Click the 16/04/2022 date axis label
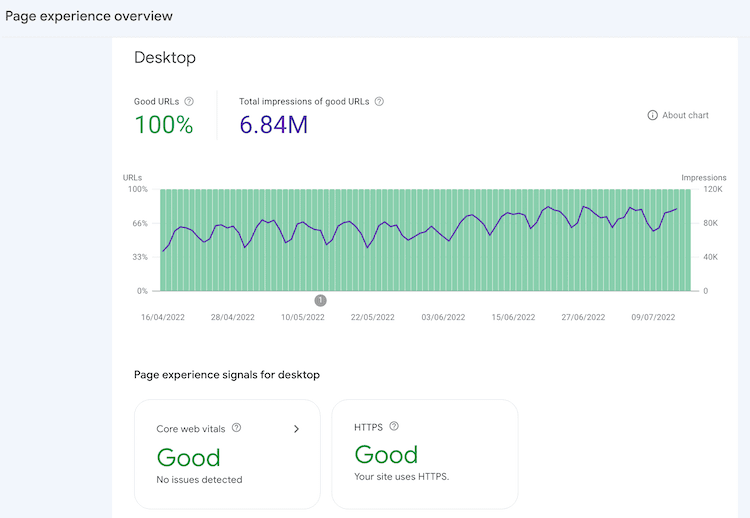This screenshot has height=518, width=750. (x=164, y=317)
